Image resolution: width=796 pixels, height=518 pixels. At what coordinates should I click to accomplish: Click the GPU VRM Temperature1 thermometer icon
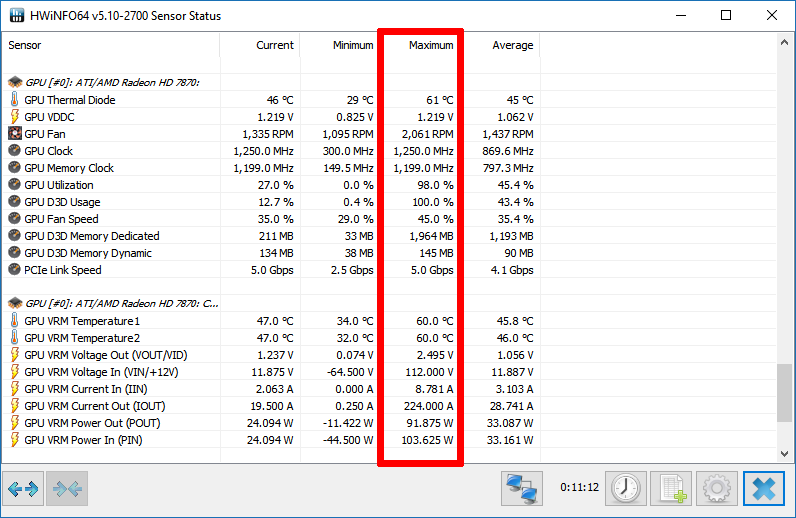[x=14, y=320]
